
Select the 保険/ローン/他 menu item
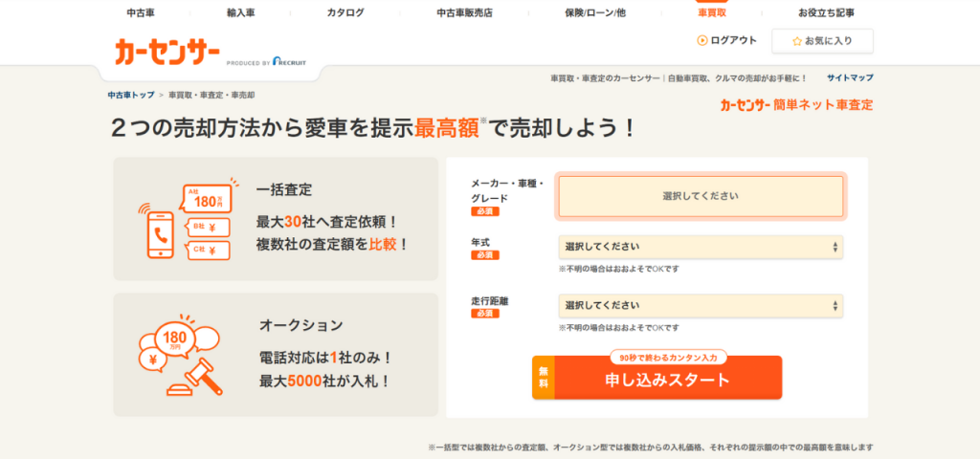coord(594,12)
